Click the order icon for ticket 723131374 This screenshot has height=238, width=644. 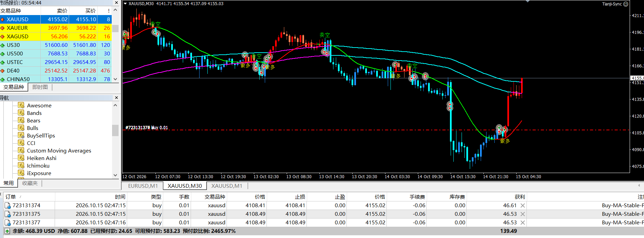pos(8,206)
